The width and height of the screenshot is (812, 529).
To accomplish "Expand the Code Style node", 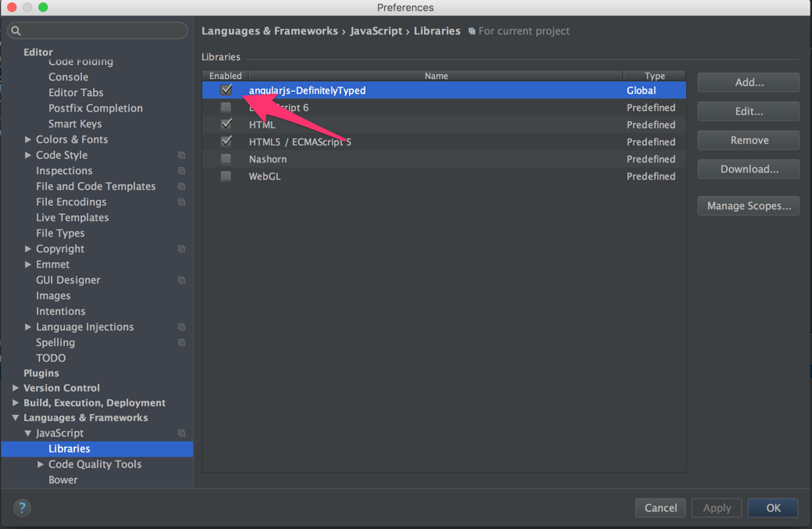I will [28, 155].
